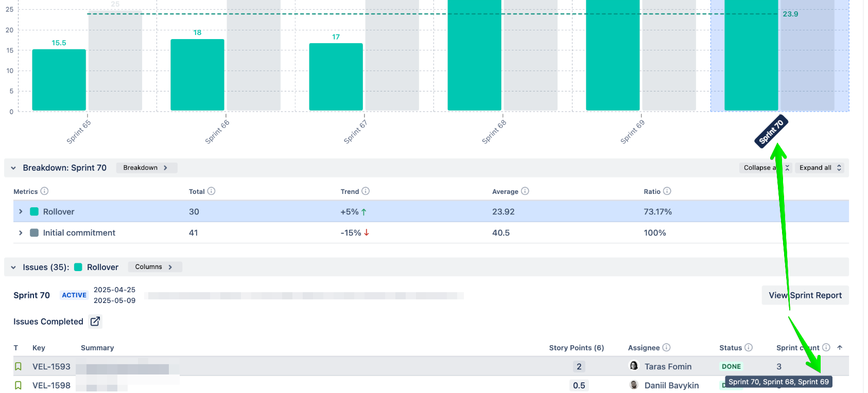868x393 pixels.
Task: Select the Sprint 67 teal bar labeled 17
Action: tap(336, 77)
